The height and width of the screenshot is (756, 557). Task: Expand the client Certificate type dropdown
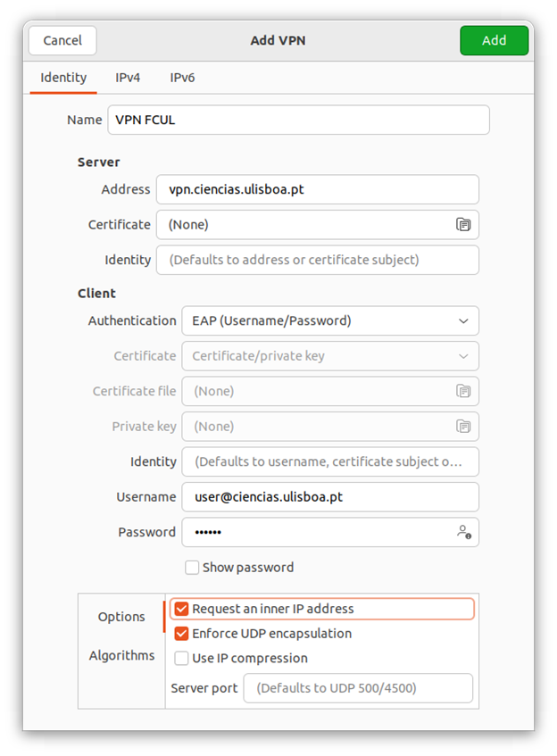click(329, 356)
